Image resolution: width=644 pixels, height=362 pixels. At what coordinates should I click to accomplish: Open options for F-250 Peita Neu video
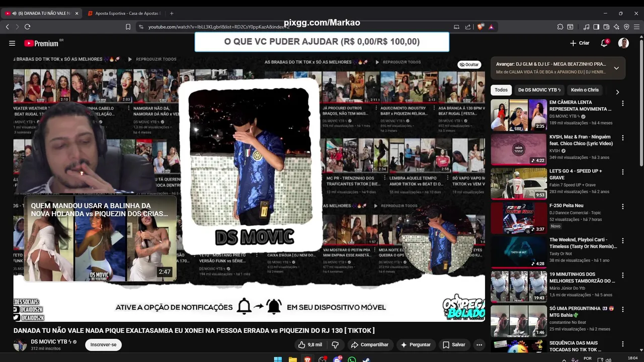click(x=622, y=206)
